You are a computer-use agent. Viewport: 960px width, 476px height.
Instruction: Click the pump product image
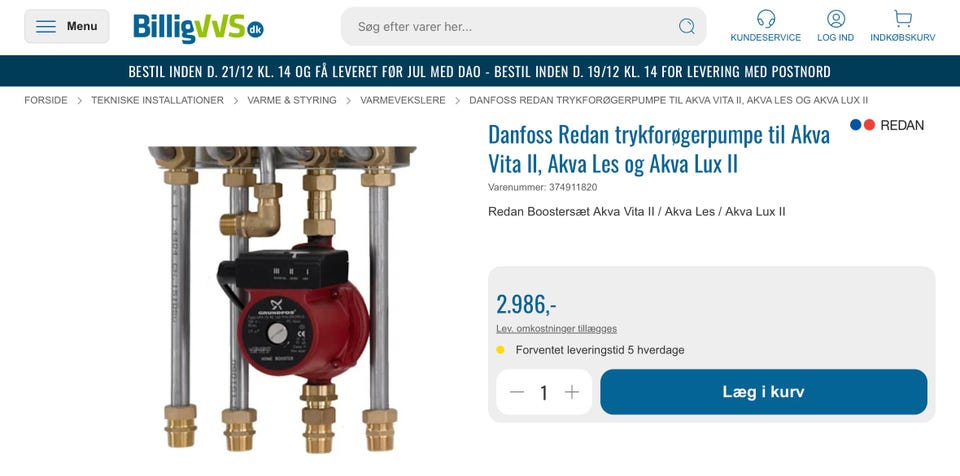pos(282,299)
